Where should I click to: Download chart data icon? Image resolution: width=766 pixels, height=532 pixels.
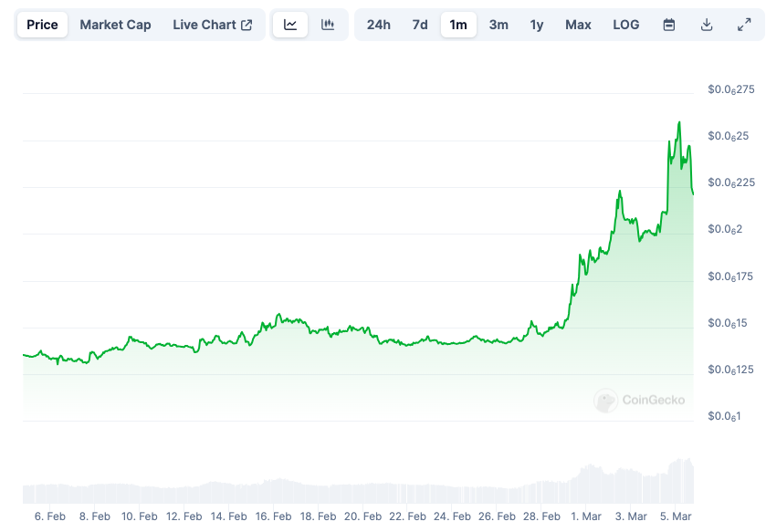707,25
